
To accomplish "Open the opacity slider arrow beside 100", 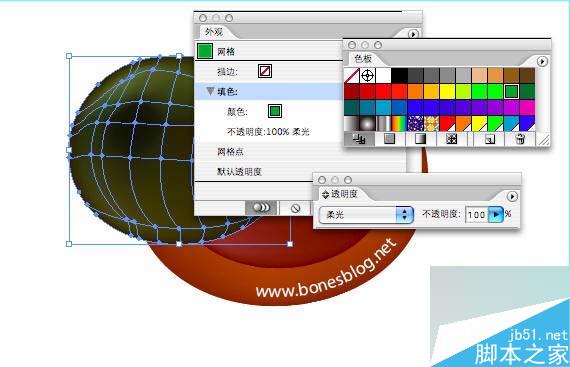I will click(495, 215).
